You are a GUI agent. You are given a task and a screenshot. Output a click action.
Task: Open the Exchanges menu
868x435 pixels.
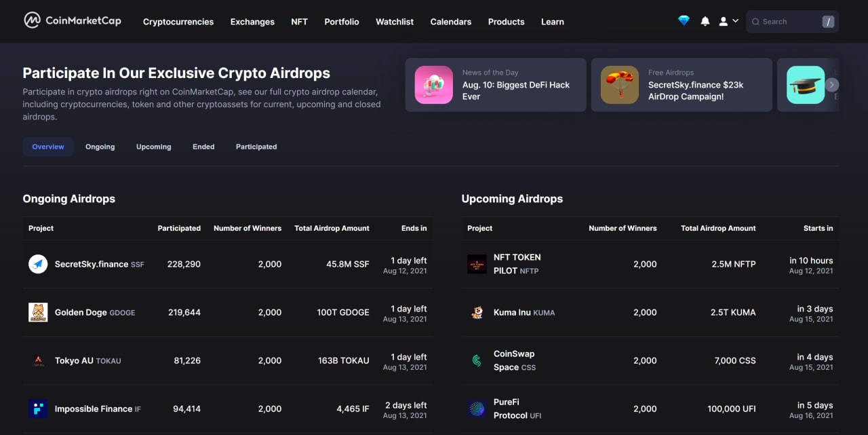click(252, 22)
